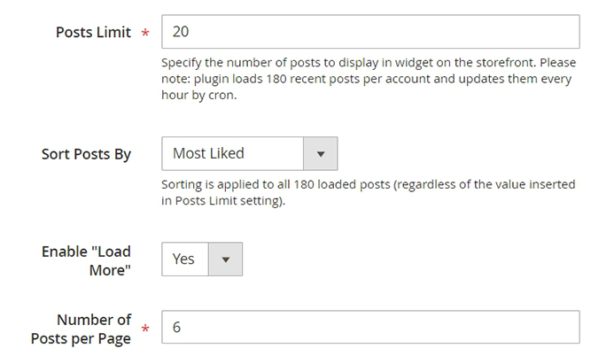Click the red asterisk beside Posts per Page
606x364 pixels.
[144, 330]
